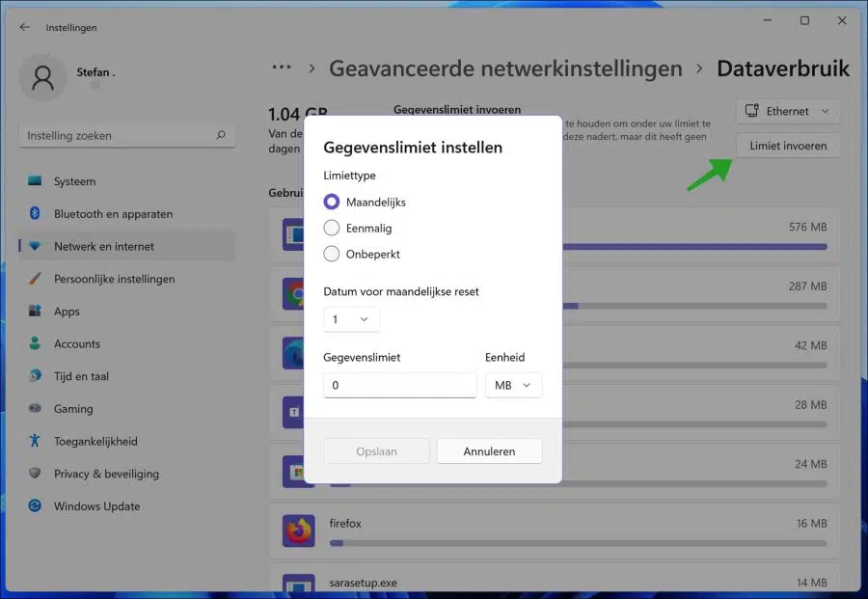Select Netwerk en internet in the sidebar
The height and width of the screenshot is (599, 868).
click(x=126, y=246)
